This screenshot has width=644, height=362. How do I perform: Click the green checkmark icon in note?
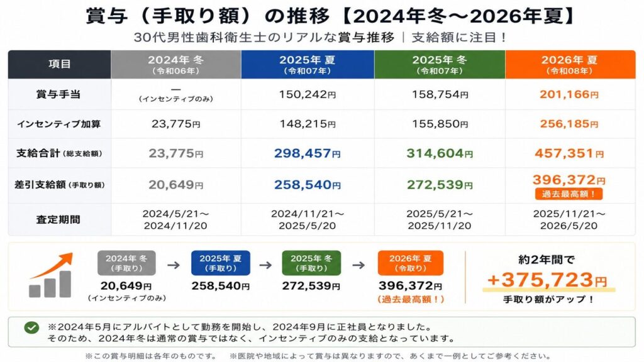pyautogui.click(x=31, y=327)
